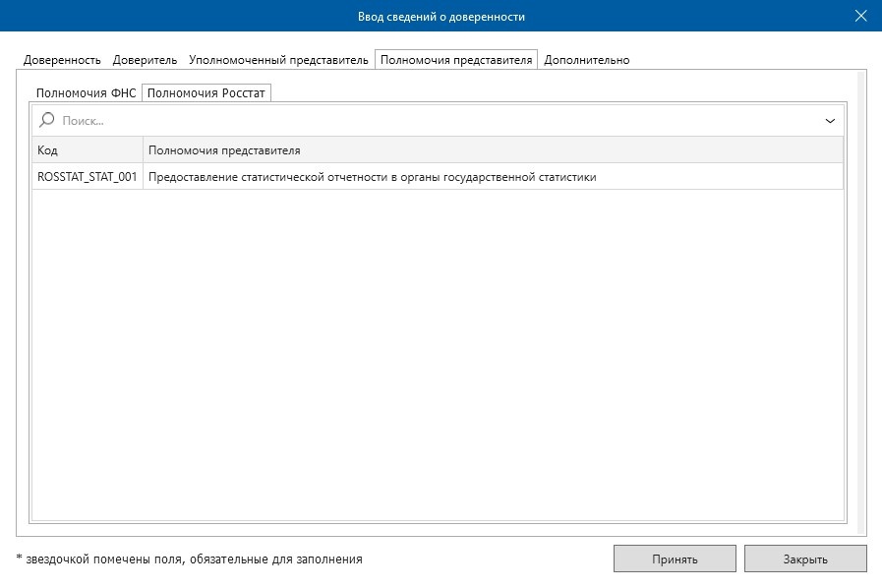Screen dimensions: 882x588
Task: Switch to the Полномочия ФНС sub-tab
Action: (87, 92)
